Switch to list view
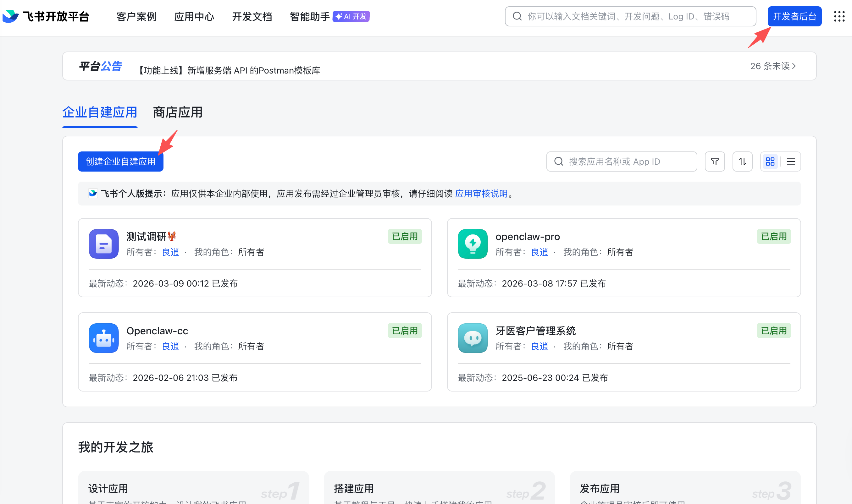Viewport: 852px width, 504px height. pos(791,162)
